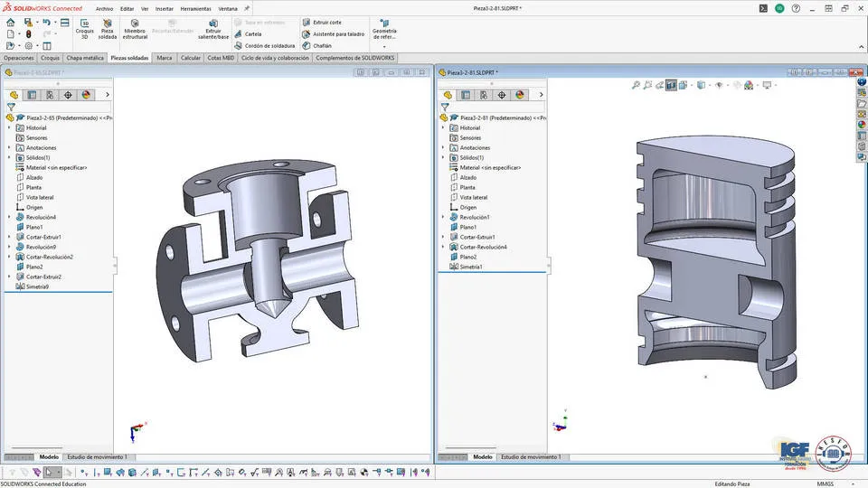This screenshot has height=488, width=868.
Task: Switch to the Croquis tab
Action: (50, 58)
